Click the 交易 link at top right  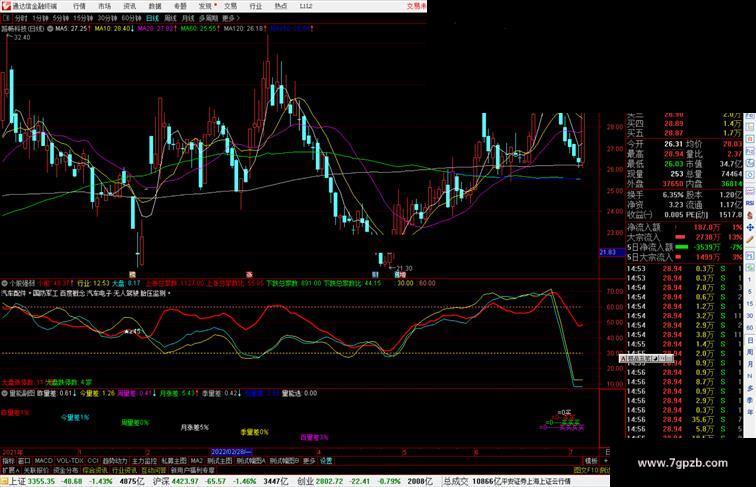click(x=416, y=6)
